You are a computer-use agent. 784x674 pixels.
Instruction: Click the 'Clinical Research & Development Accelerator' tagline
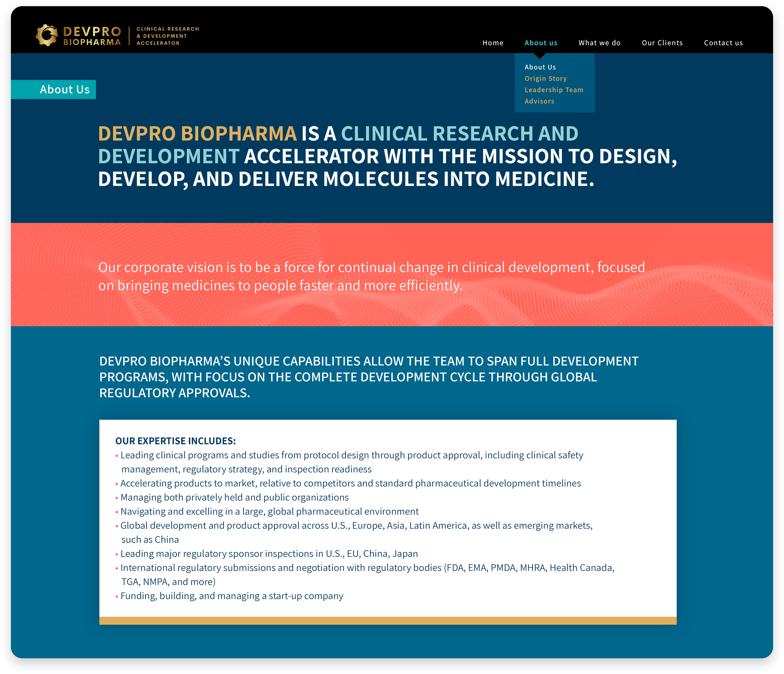(x=168, y=36)
